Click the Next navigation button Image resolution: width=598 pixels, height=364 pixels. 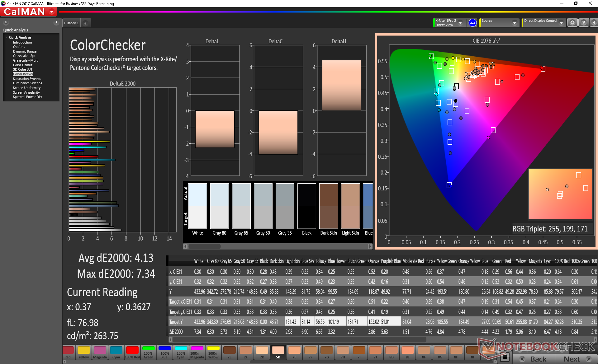click(x=576, y=359)
